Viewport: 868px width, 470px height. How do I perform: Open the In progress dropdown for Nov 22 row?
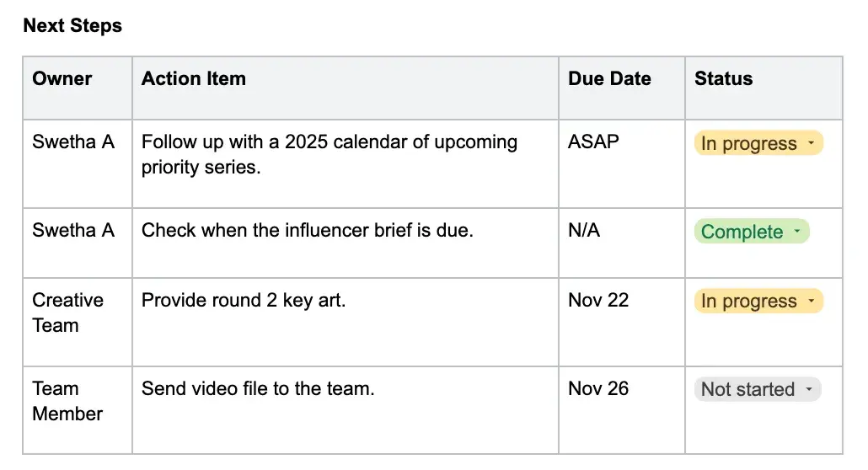[758, 302]
